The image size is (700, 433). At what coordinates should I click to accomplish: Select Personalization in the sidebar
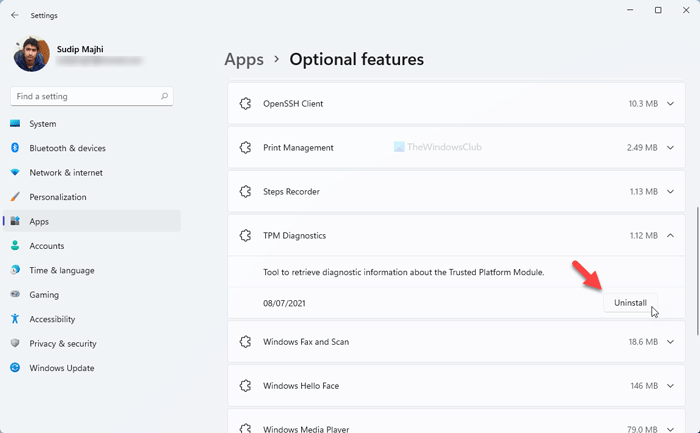tap(58, 197)
